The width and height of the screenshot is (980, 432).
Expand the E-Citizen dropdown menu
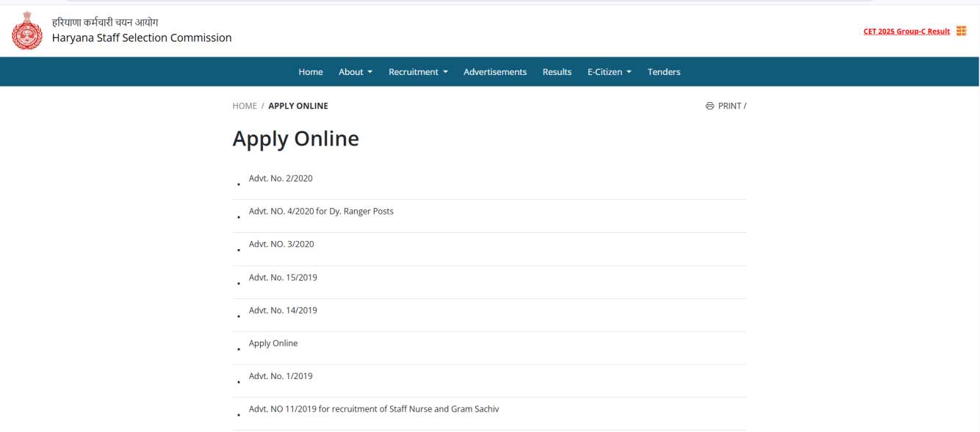click(608, 71)
